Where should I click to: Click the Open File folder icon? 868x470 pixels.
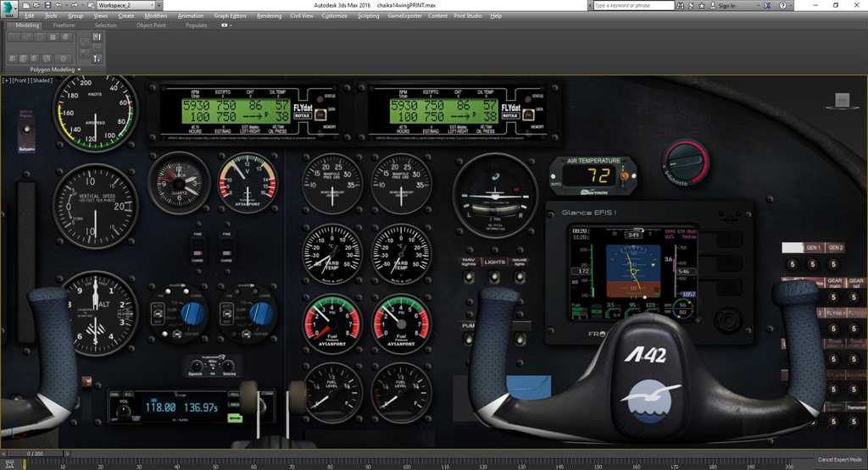36,5
